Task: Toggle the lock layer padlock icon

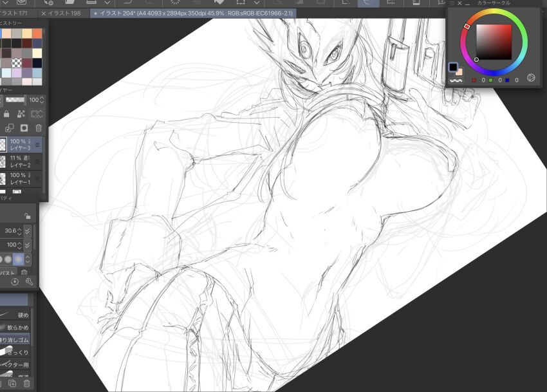Action: (6, 114)
